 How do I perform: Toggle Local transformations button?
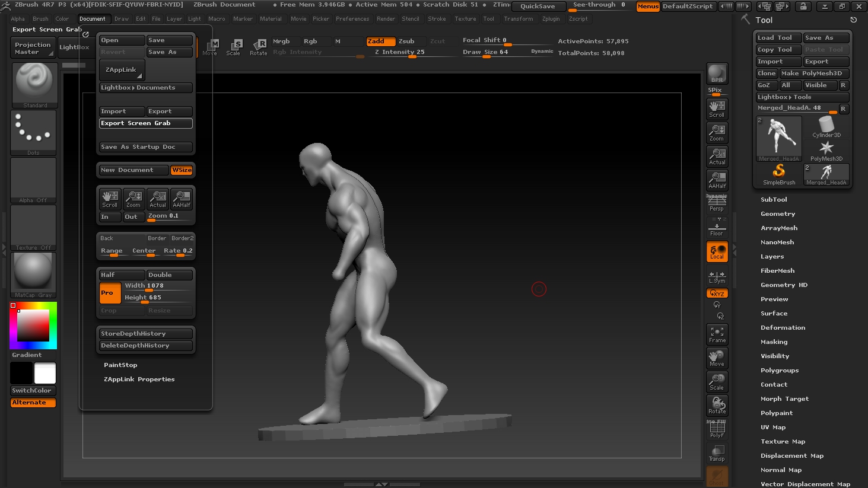[x=717, y=251]
